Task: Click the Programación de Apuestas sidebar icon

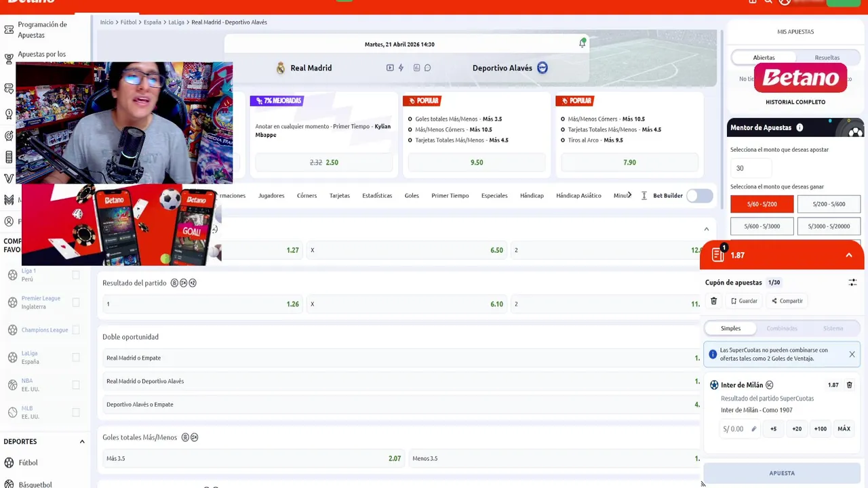Action: (9, 30)
